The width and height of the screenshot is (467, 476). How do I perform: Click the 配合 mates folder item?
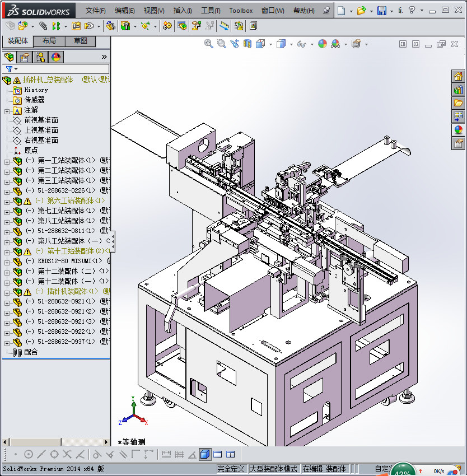[x=31, y=352]
